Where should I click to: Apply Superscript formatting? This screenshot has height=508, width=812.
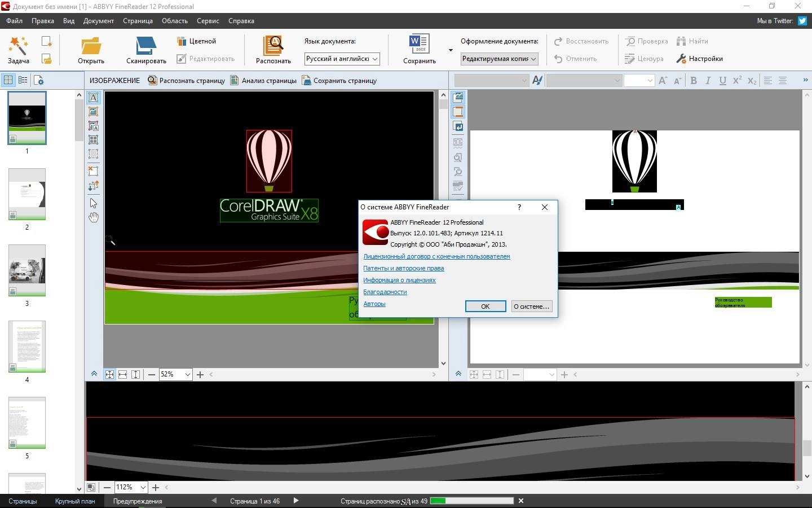737,80
